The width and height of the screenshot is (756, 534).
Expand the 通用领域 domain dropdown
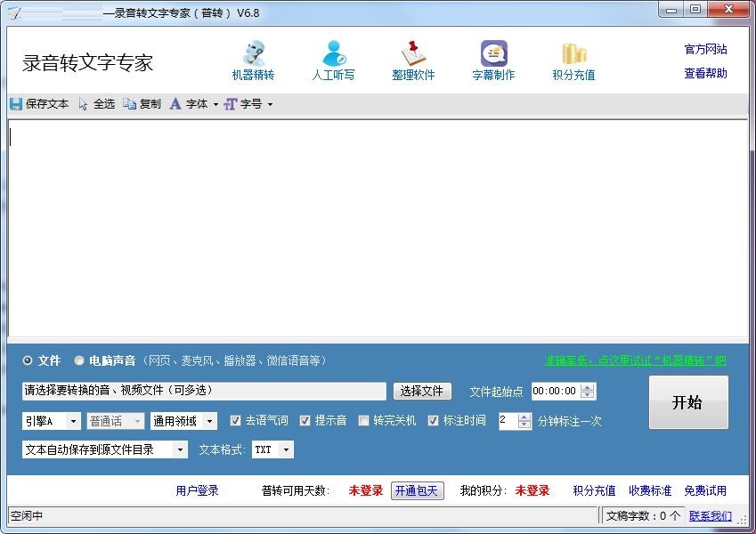pyautogui.click(x=211, y=421)
